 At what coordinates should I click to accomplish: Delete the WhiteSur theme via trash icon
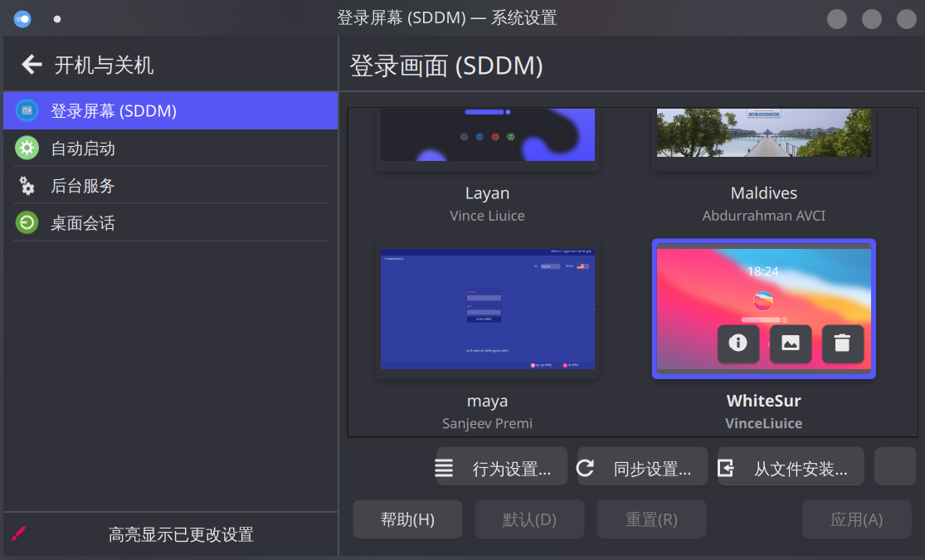pos(843,343)
